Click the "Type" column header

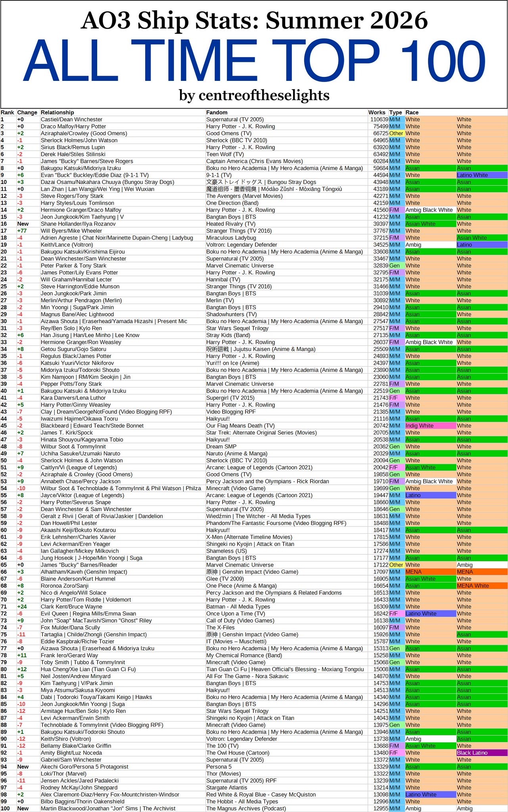click(396, 113)
